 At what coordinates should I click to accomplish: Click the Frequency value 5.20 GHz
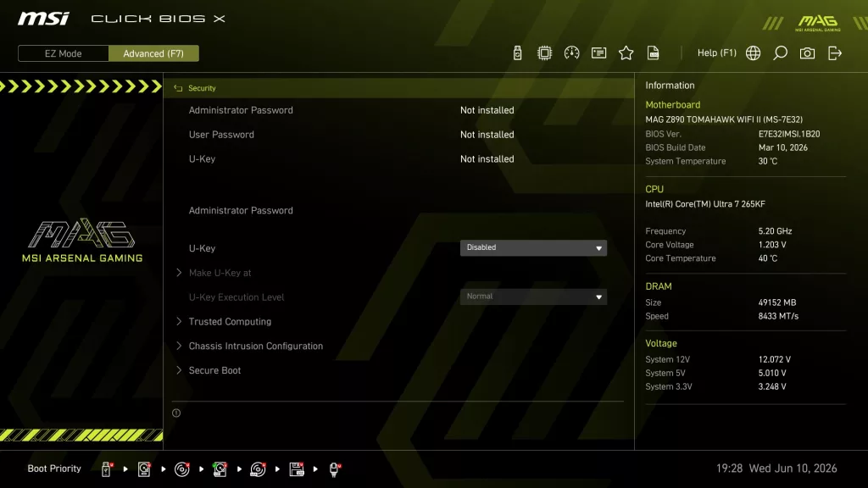coord(775,231)
